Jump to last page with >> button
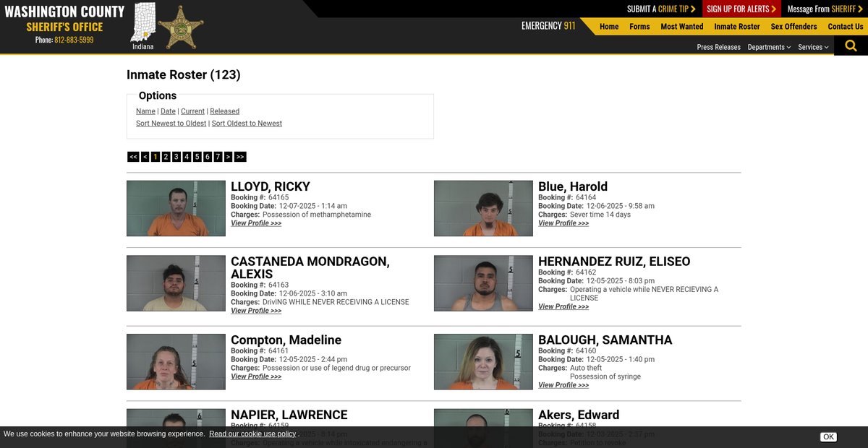Screen dimensions: 868x448 [240, 157]
